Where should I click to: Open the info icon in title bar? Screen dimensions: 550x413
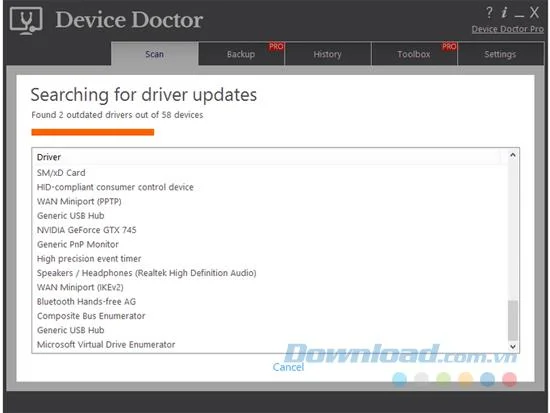coord(504,12)
